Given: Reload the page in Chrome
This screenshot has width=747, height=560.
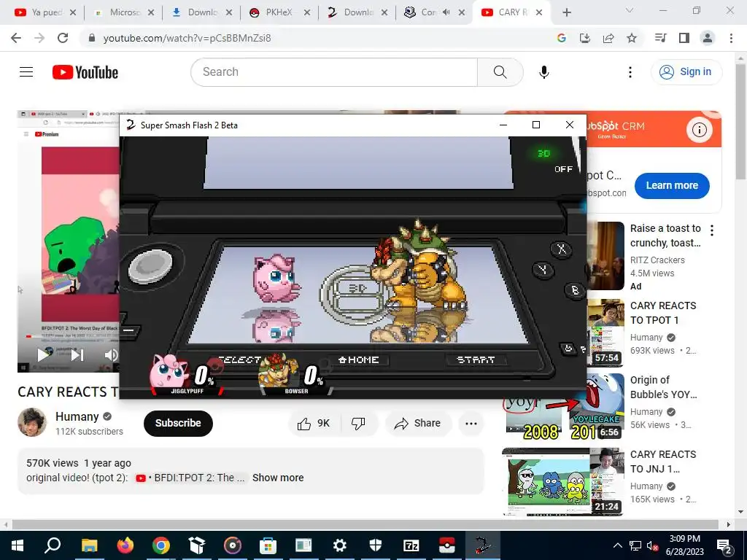Looking at the screenshot, I should coord(63,38).
